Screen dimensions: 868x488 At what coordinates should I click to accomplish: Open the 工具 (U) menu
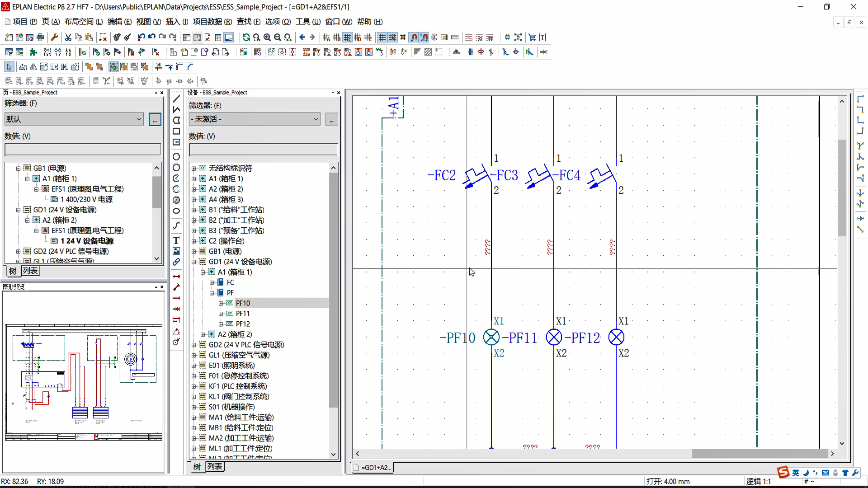(x=308, y=22)
